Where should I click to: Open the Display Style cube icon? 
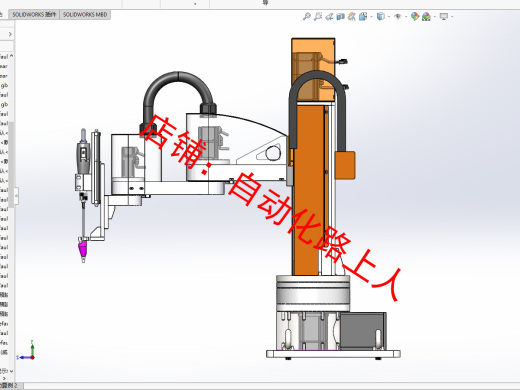pyautogui.click(x=380, y=16)
